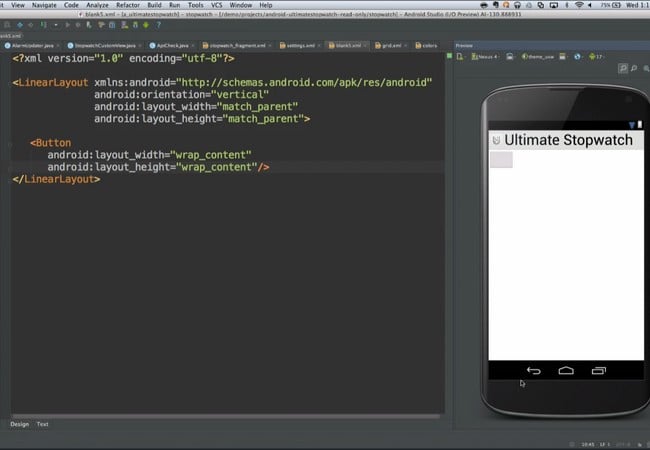Click the schemas.android.com URL string
This screenshot has height=450, width=650.
pos(304,82)
